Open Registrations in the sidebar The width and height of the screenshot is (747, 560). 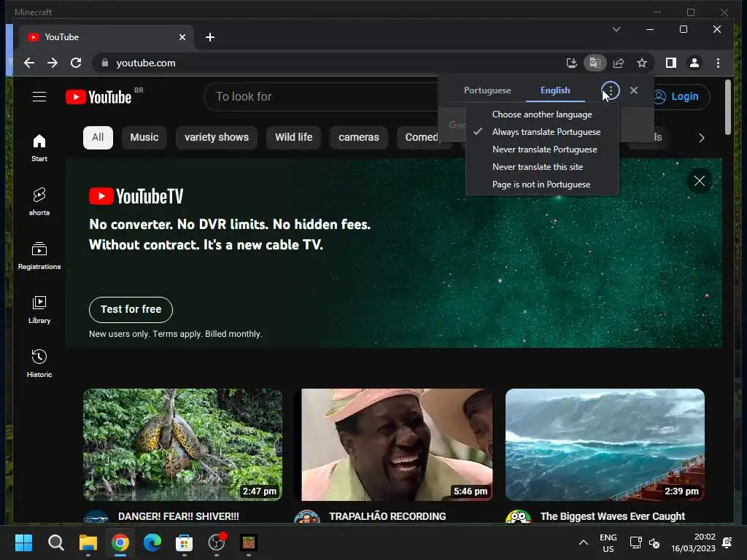click(x=39, y=256)
